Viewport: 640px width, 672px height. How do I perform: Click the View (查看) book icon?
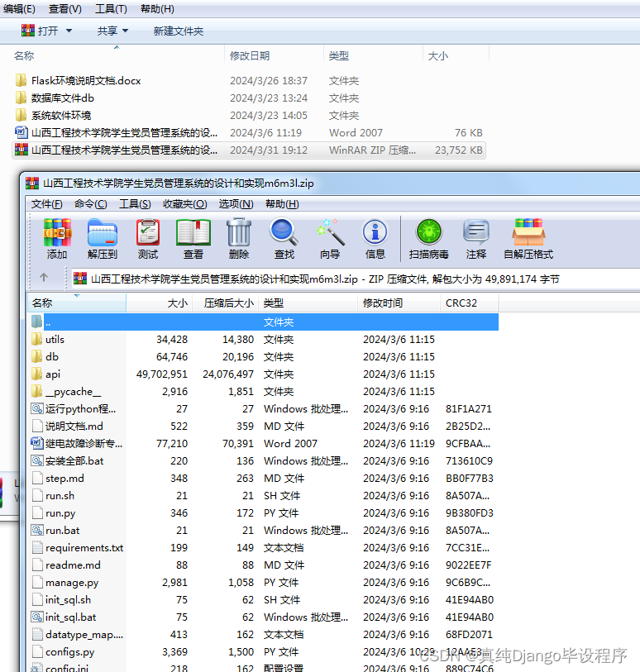tap(193, 233)
